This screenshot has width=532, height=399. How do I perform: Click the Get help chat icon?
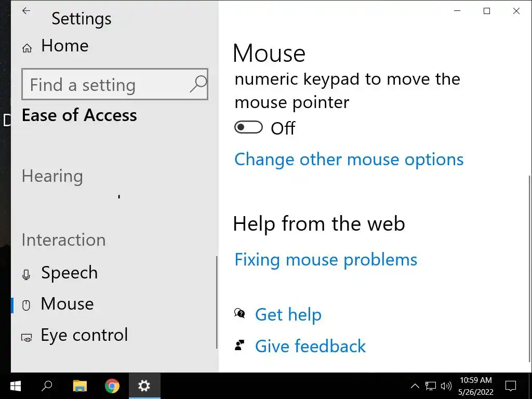[240, 313]
